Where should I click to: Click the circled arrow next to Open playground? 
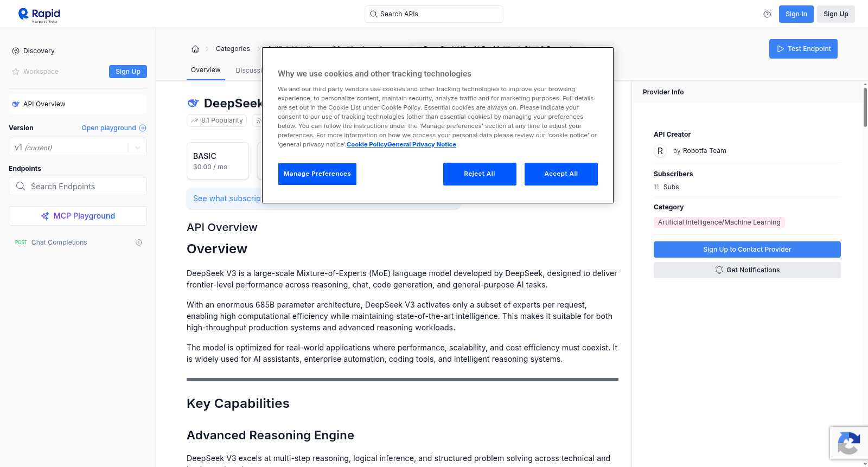click(143, 128)
